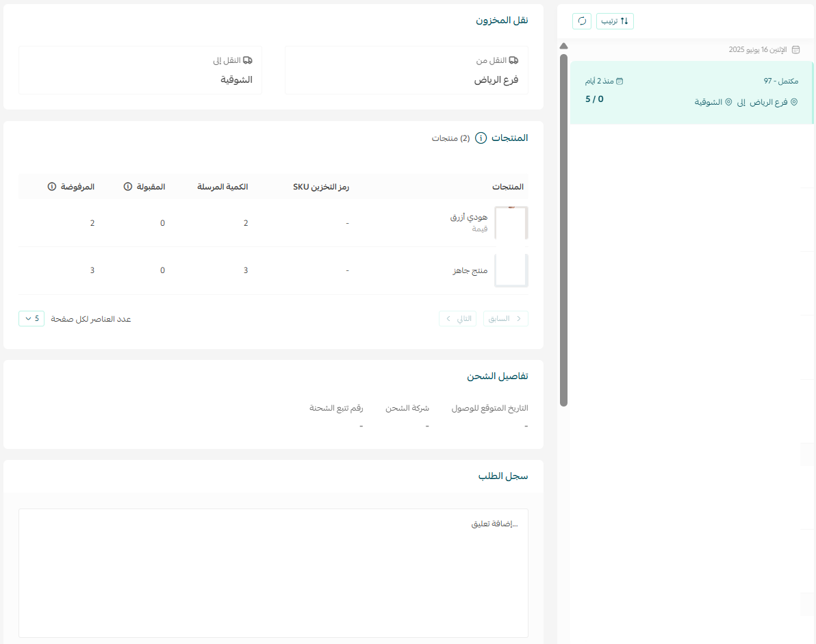This screenshot has width=816, height=644.
Task: Click the إضافة تعليق comment text area
Action: (x=273, y=573)
